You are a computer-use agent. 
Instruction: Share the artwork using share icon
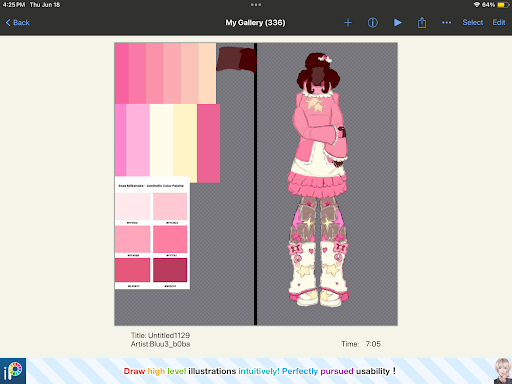422,23
